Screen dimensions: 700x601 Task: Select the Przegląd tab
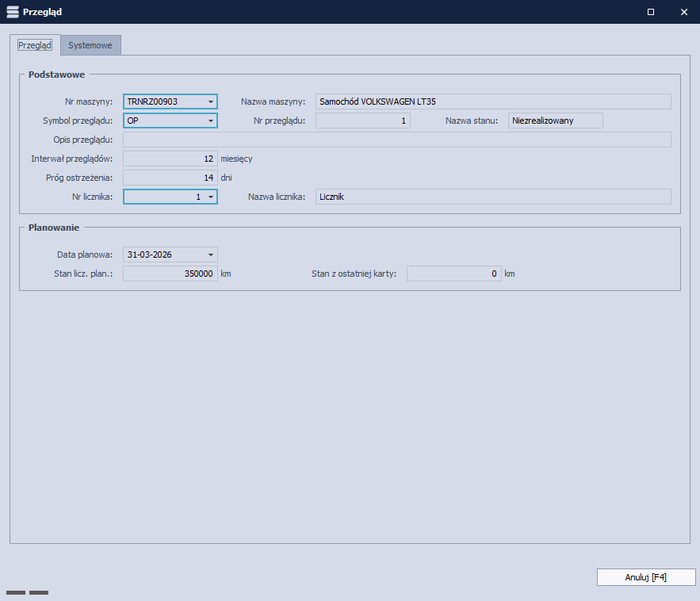point(35,45)
